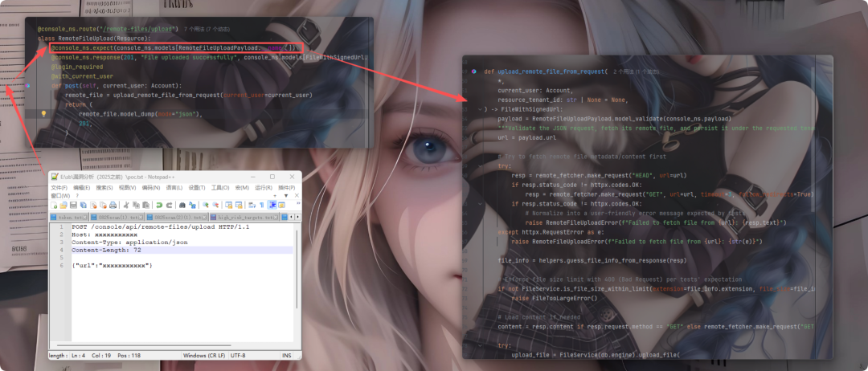Click the Open file folder icon in Notepad++
Screen dimensions: 868x371
pyautogui.click(x=63, y=205)
